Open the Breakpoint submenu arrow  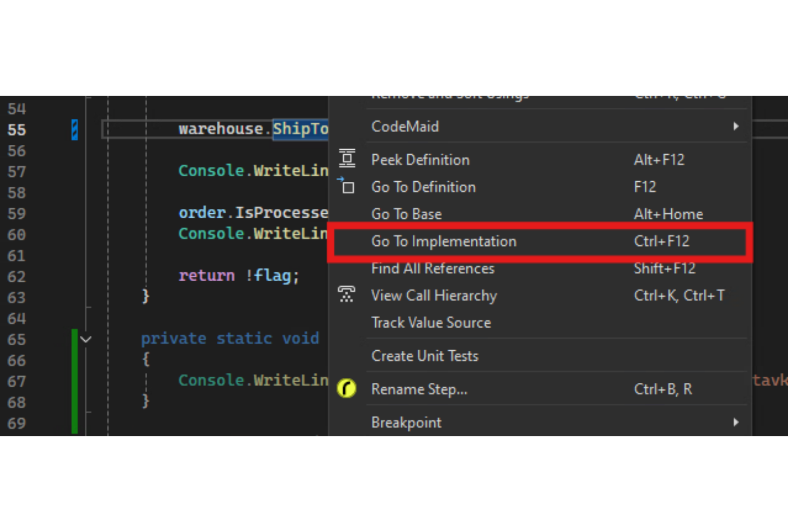(x=736, y=422)
